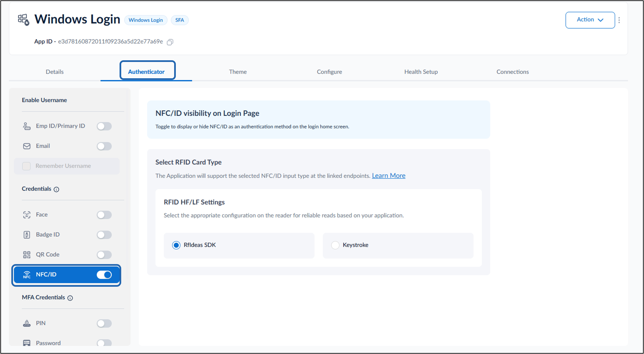Click the QR Code icon
This screenshot has height=354, width=644.
click(x=27, y=255)
